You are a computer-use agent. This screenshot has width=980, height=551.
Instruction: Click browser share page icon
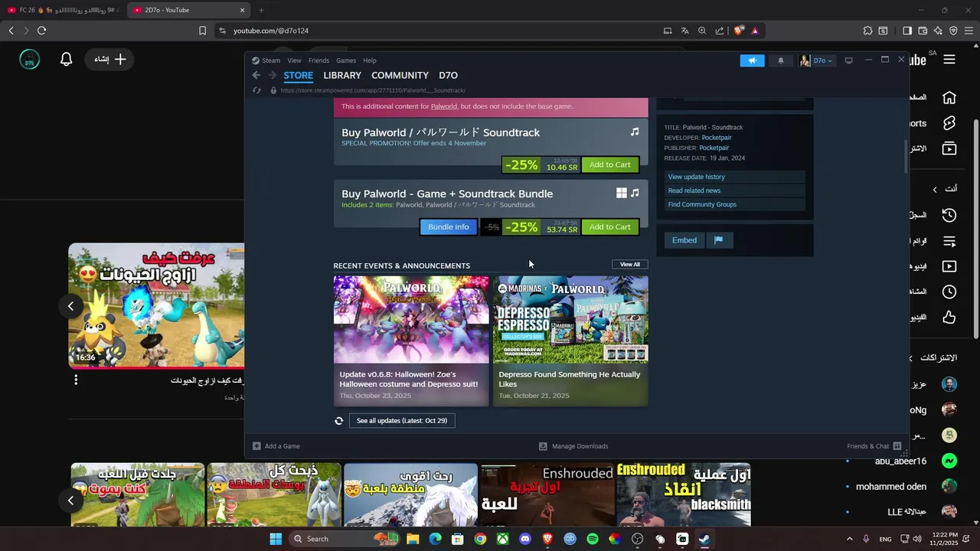720,31
